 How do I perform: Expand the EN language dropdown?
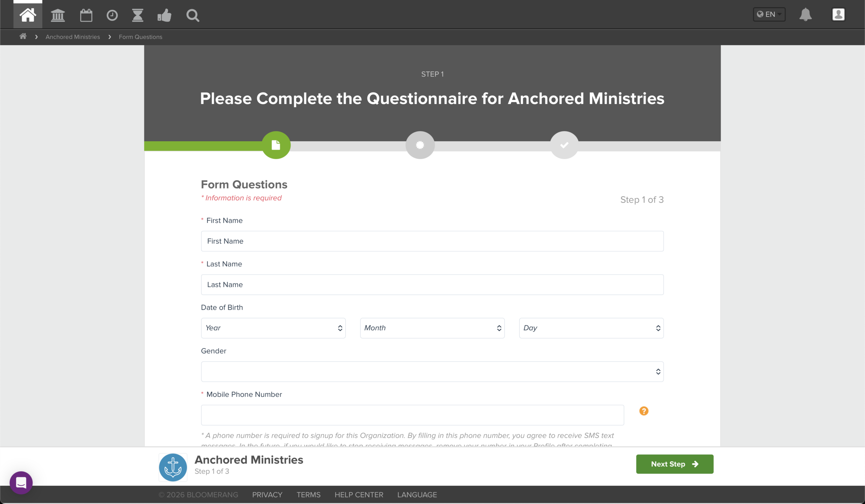[x=769, y=15]
